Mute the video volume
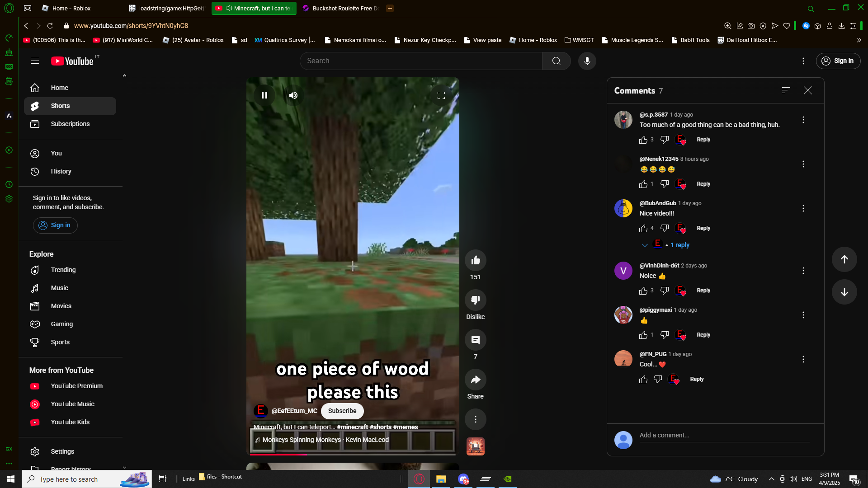This screenshot has width=868, height=488. (293, 95)
